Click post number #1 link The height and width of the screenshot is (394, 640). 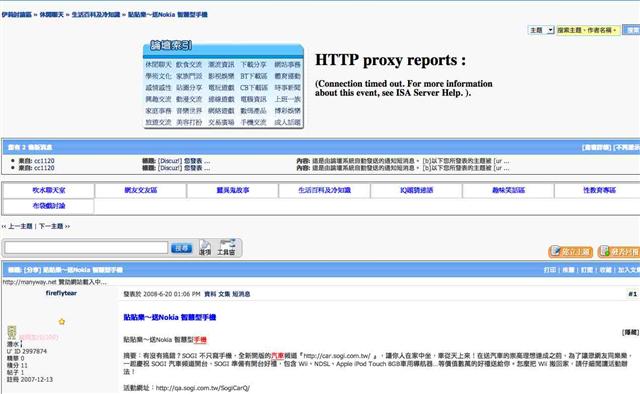pyautogui.click(x=633, y=294)
